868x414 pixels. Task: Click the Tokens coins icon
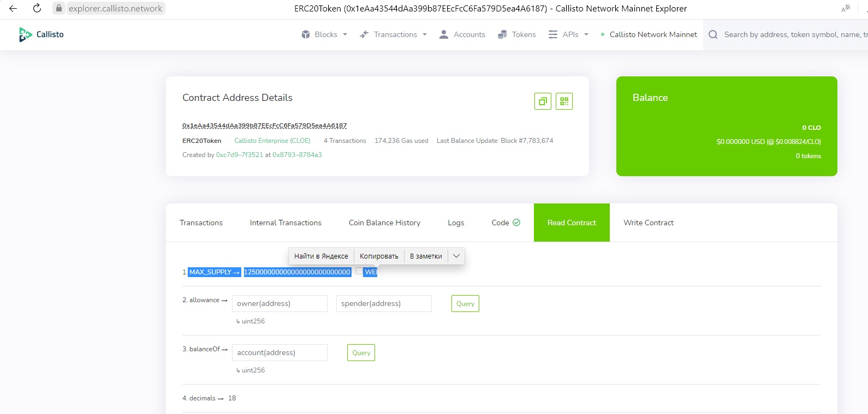502,34
